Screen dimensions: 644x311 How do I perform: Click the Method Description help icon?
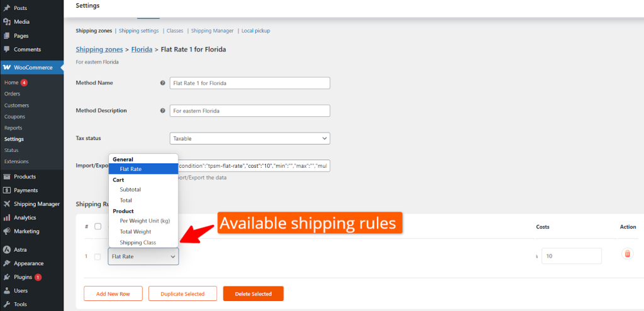tap(163, 111)
